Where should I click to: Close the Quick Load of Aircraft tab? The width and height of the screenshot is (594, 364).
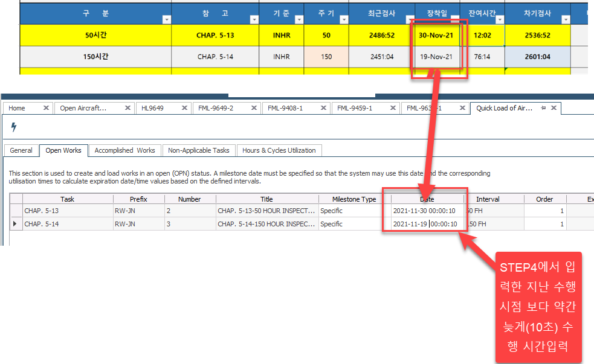coord(553,108)
